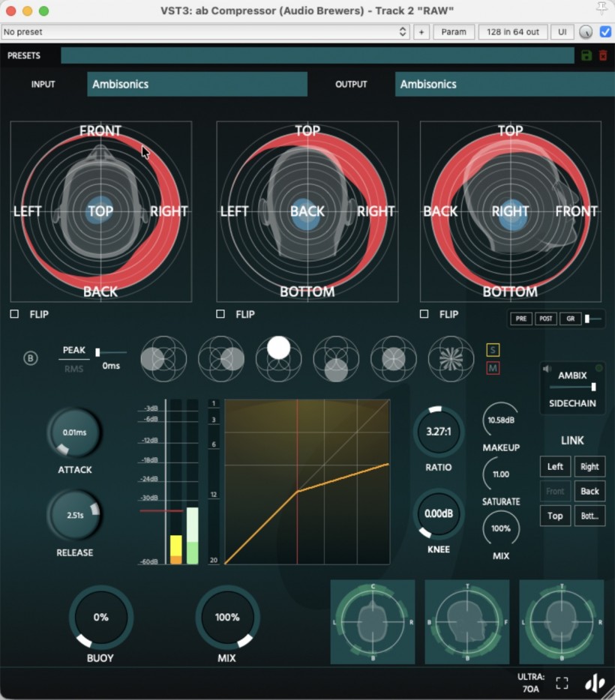Click the SATURATE knob at 11.00

coord(501,474)
